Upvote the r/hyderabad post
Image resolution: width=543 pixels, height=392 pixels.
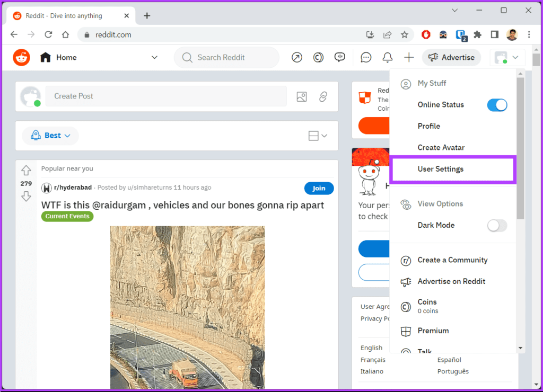point(27,170)
